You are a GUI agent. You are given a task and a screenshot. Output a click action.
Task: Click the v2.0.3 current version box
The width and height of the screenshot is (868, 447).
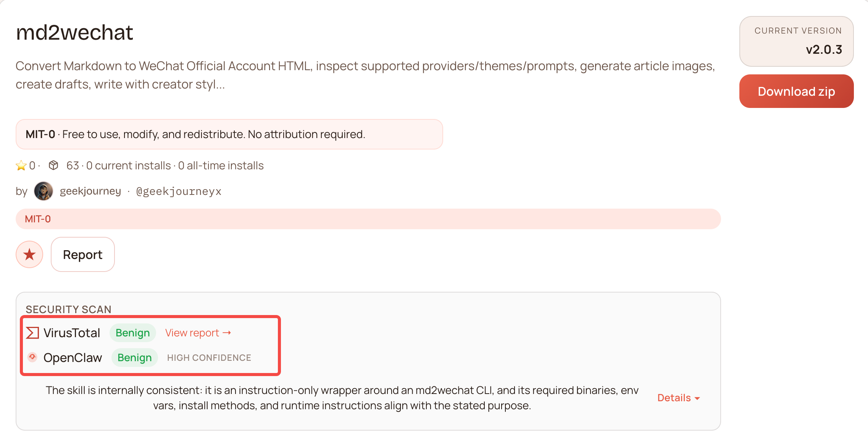pyautogui.click(x=796, y=41)
